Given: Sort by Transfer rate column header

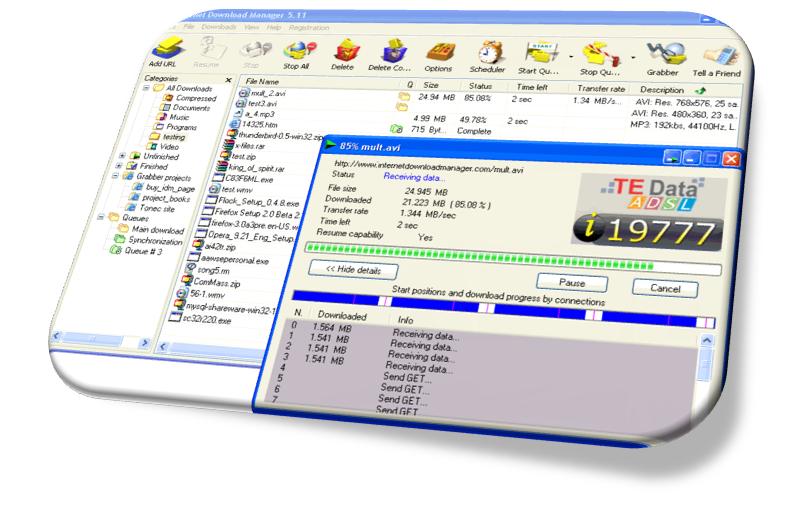Looking at the screenshot, I should pyautogui.click(x=600, y=89).
